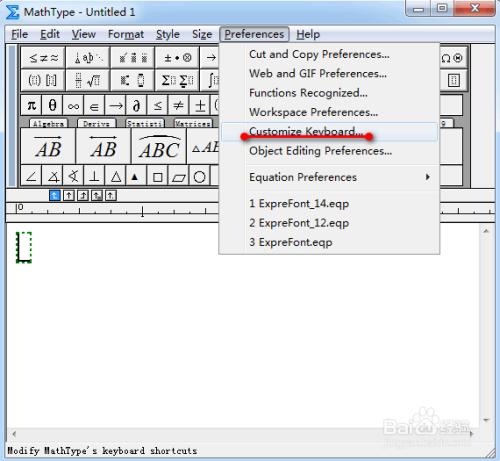
Task: Open the relational symbols palette (≤ ≠ ≈)
Action: pos(43,58)
